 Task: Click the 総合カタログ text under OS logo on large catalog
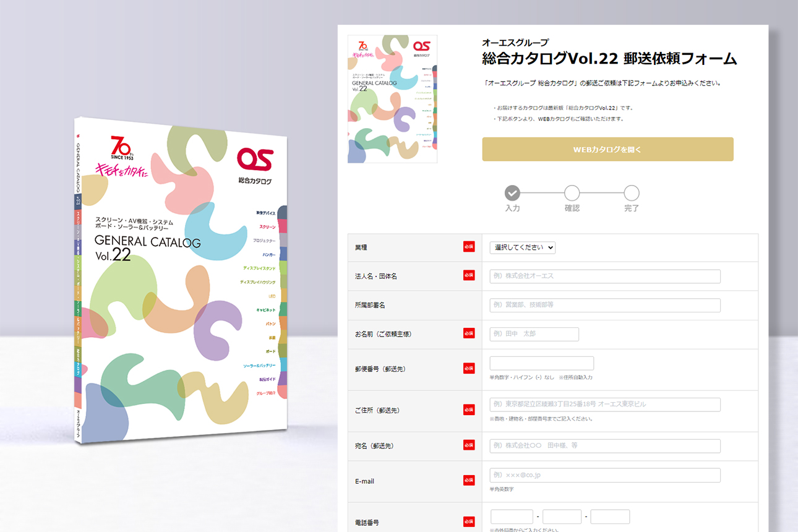pyautogui.click(x=255, y=181)
